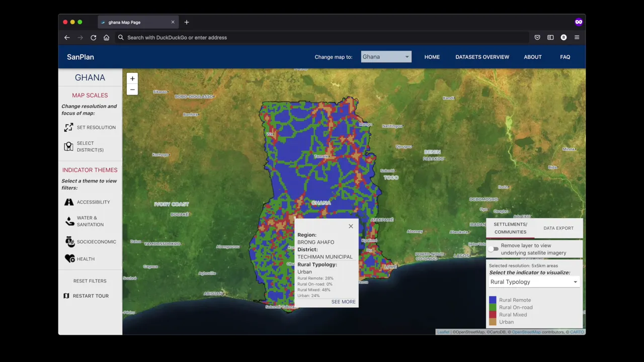Image resolution: width=644 pixels, height=362 pixels.
Task: Click 'Rural Mixed: 48%' in the popup
Action: [314, 290]
